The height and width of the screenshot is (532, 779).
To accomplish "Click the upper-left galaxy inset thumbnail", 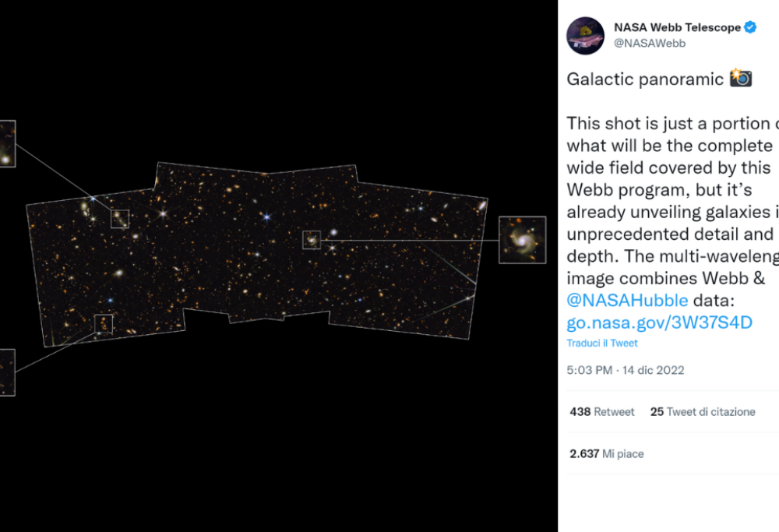I will pos(8,143).
